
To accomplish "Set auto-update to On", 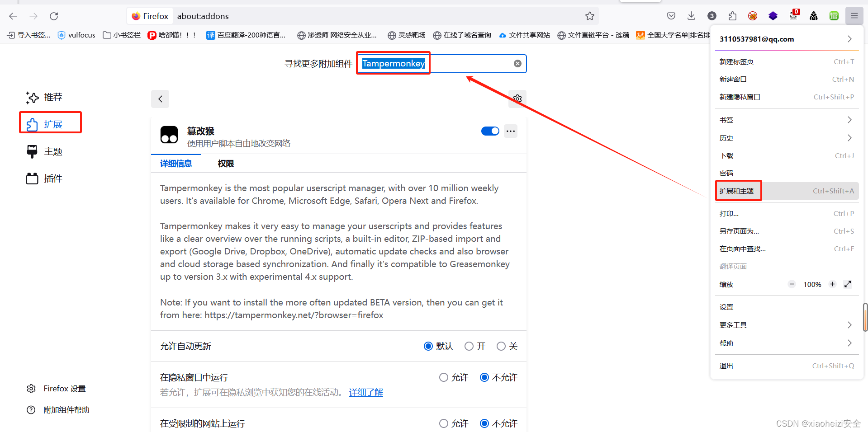I will [469, 346].
